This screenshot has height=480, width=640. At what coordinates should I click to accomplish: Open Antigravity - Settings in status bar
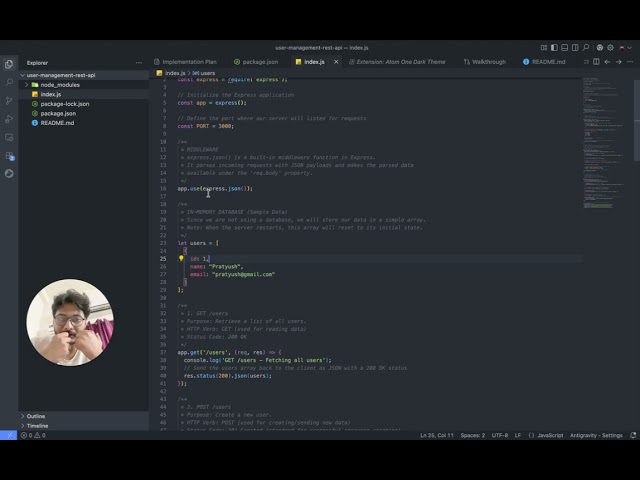(596, 436)
